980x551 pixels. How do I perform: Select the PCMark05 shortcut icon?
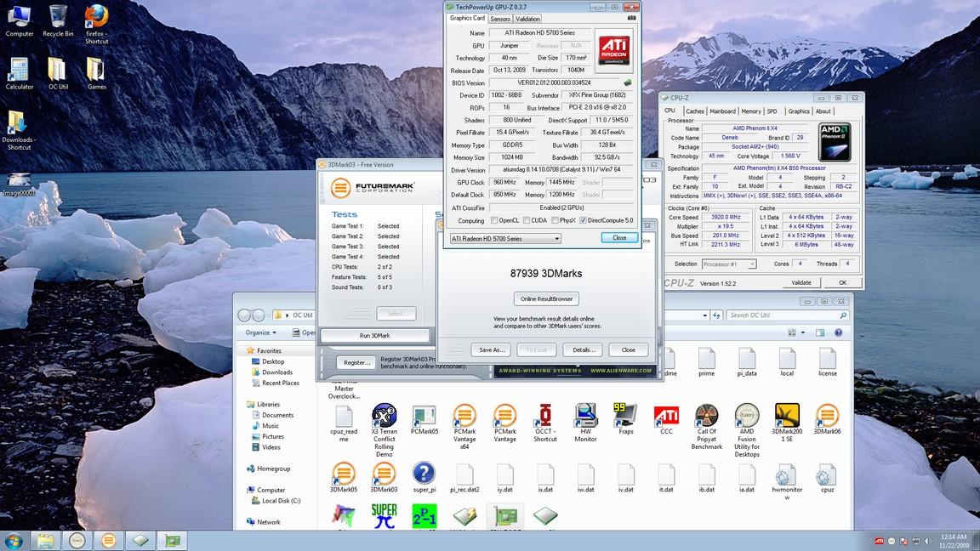coord(424,420)
